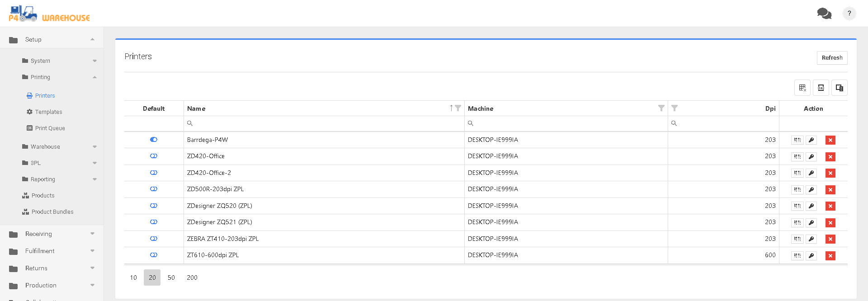This screenshot has width=868, height=301.
Task: Set ZD420-Office as default printer
Action: [154, 156]
